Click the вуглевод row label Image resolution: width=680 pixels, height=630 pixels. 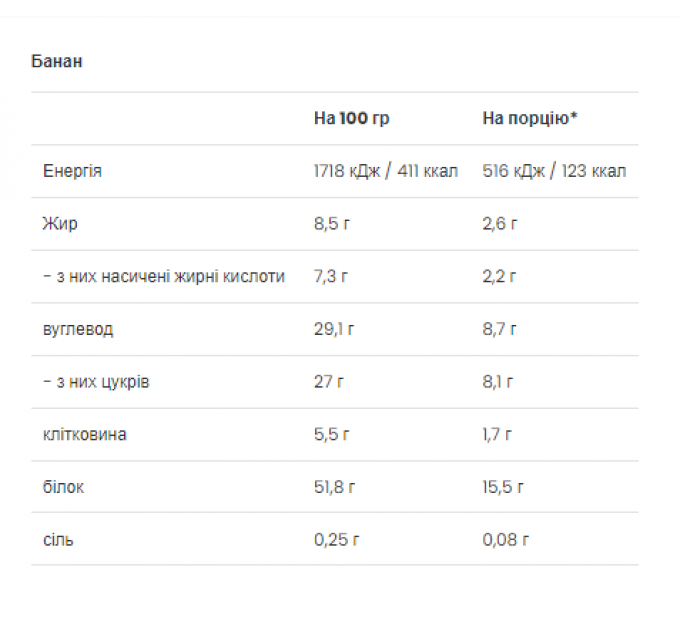pos(78,329)
